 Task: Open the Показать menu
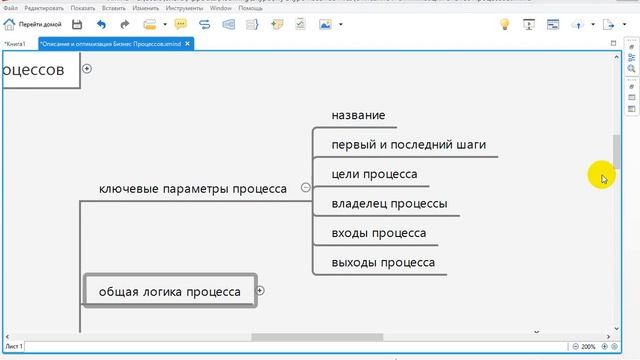tap(83, 8)
